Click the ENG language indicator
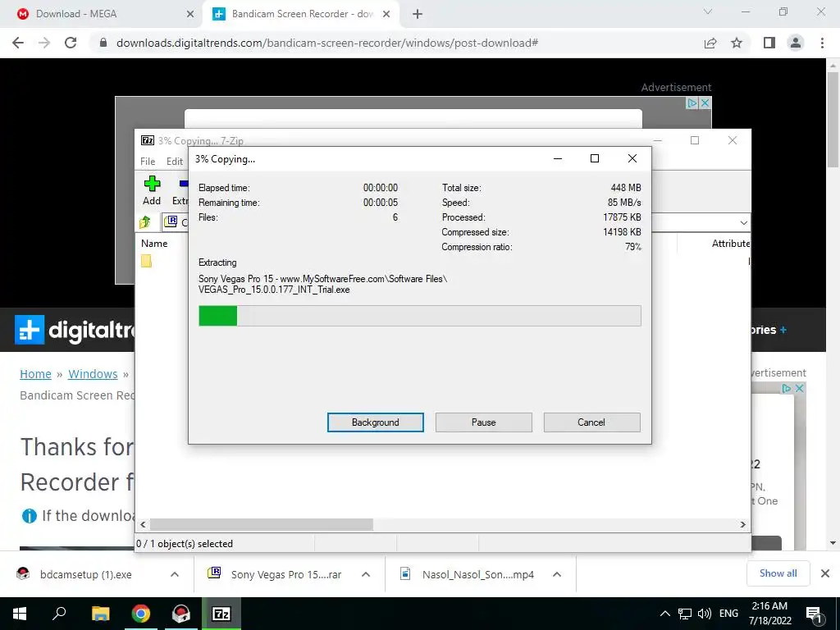 click(x=728, y=614)
